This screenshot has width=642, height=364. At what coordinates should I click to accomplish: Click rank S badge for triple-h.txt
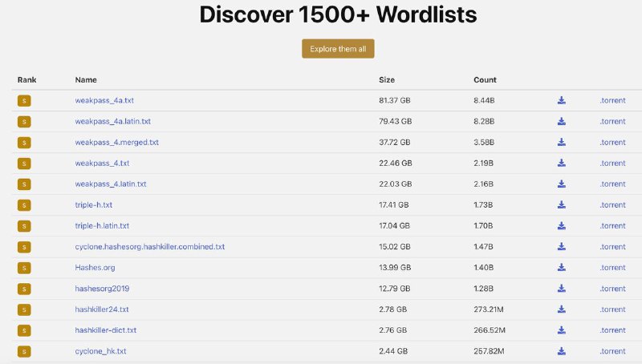24,205
